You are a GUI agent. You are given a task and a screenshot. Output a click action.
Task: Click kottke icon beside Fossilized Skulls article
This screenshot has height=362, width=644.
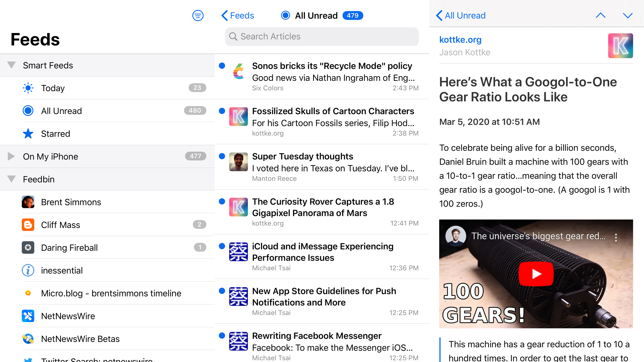point(239,117)
